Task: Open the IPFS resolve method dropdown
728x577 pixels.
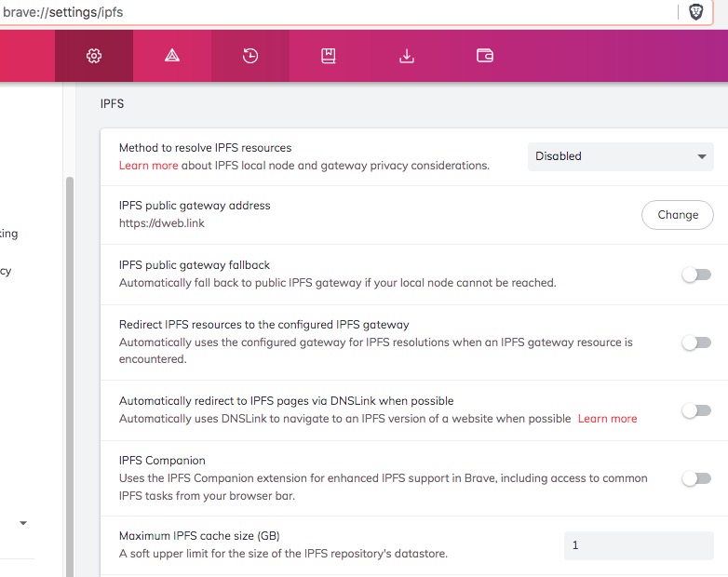Action: [x=620, y=156]
